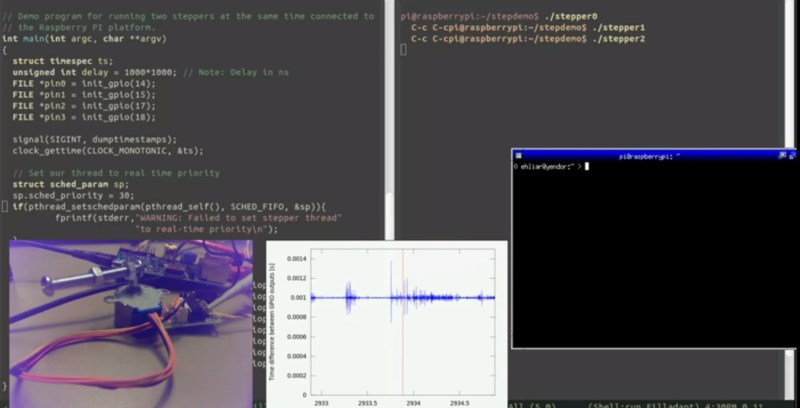
Task: Click the signal(SIGINT, dumptimestamps) line
Action: pyautogui.click(x=94, y=139)
